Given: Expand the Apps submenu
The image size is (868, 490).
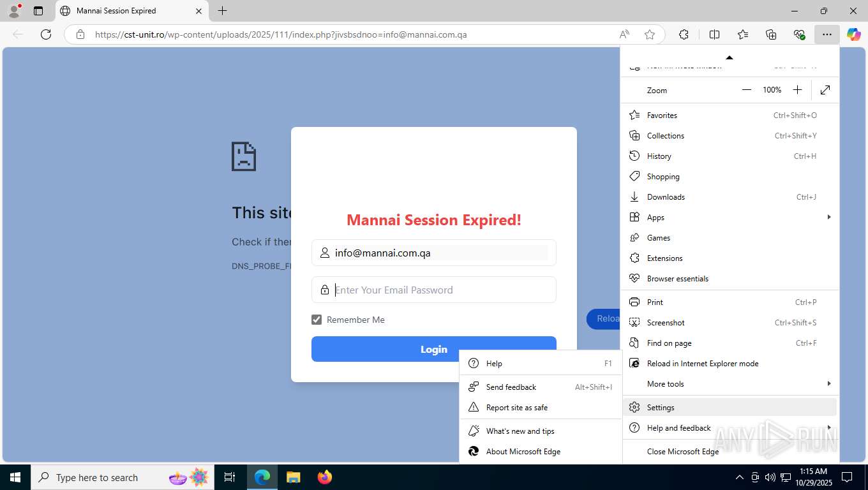Looking at the screenshot, I should 730,218.
